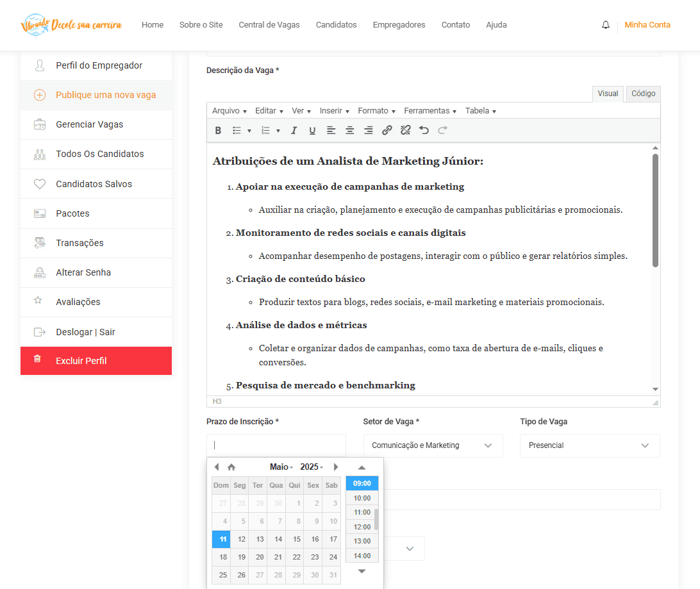Switch to the Visual editor tab
The height and width of the screenshot is (589, 700).
(608, 94)
